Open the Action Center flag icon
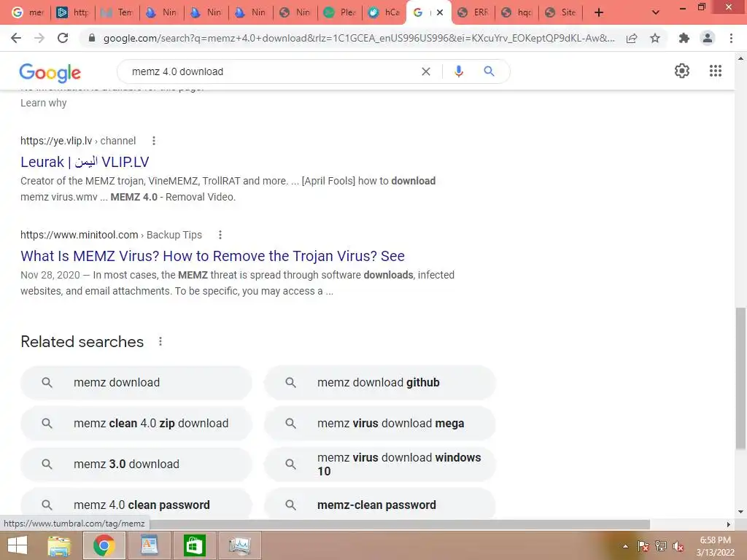Image resolution: width=747 pixels, height=560 pixels. 643,546
